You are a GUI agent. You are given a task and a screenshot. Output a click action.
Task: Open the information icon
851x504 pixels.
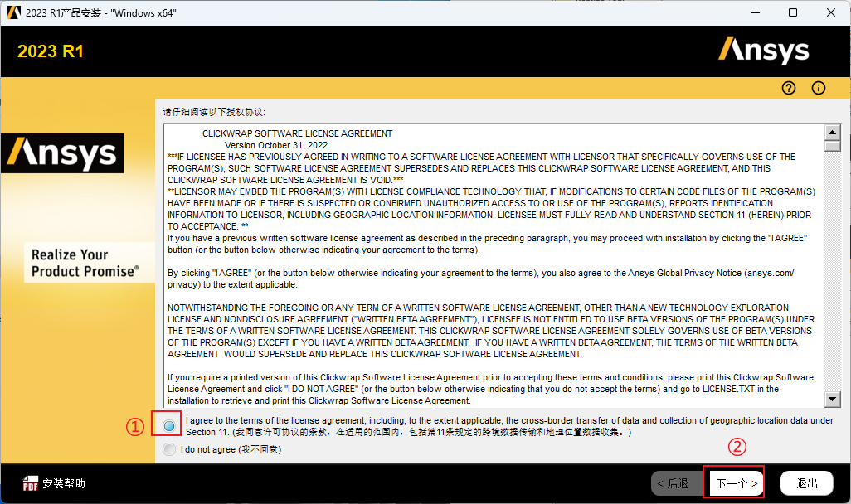click(x=819, y=88)
